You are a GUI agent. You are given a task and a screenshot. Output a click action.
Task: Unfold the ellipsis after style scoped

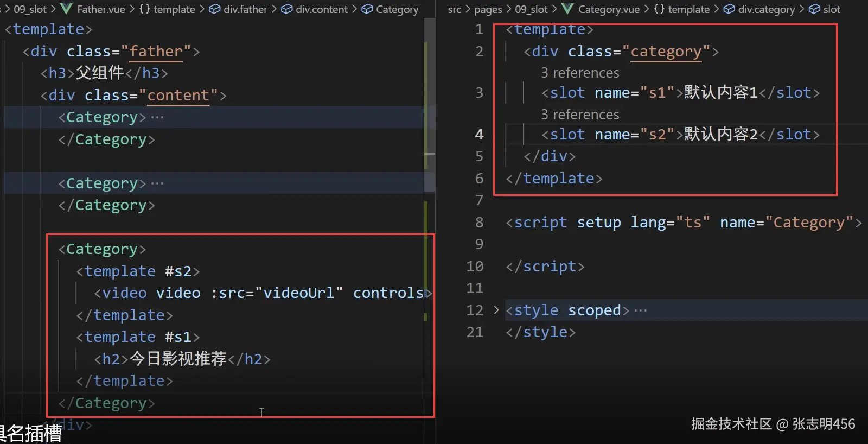pyautogui.click(x=641, y=310)
